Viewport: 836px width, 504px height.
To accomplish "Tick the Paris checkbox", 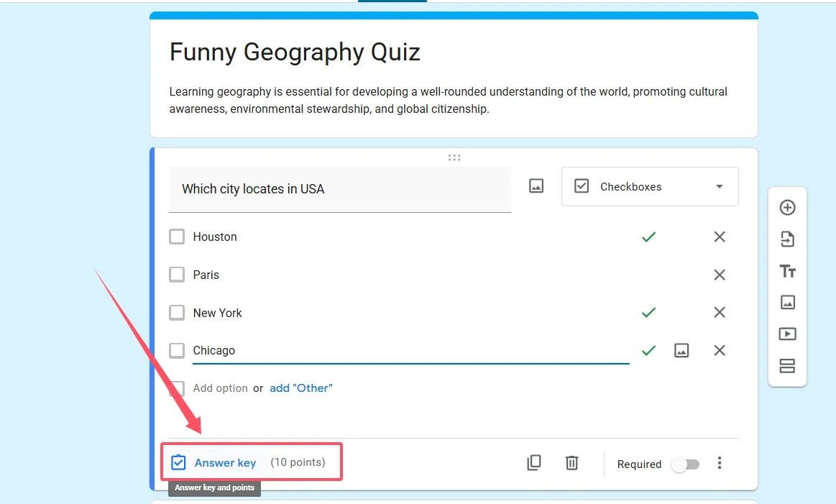I will pyautogui.click(x=177, y=275).
